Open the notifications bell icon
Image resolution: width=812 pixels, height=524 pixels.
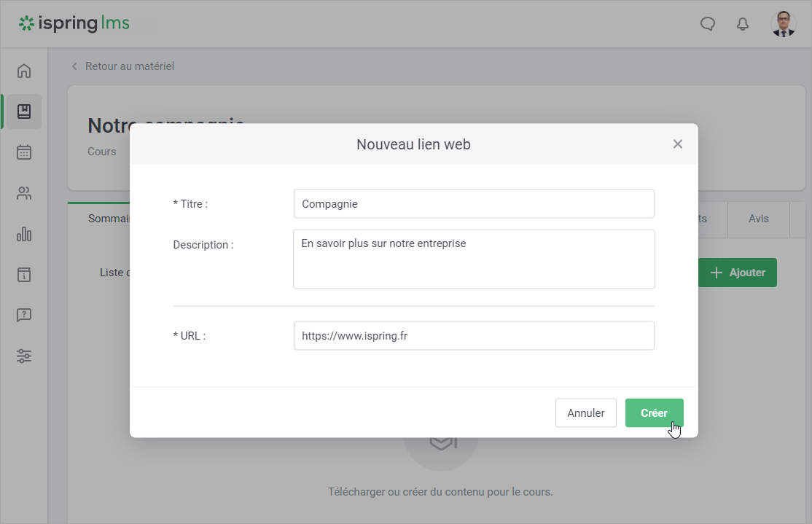tap(743, 24)
